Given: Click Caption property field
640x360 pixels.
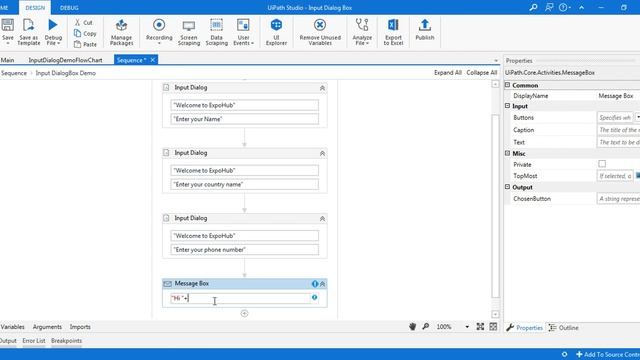Looking at the screenshot, I should [618, 130].
